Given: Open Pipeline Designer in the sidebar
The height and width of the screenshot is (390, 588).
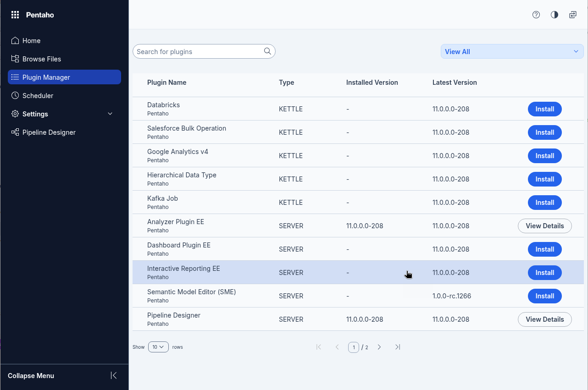Looking at the screenshot, I should 49,132.
